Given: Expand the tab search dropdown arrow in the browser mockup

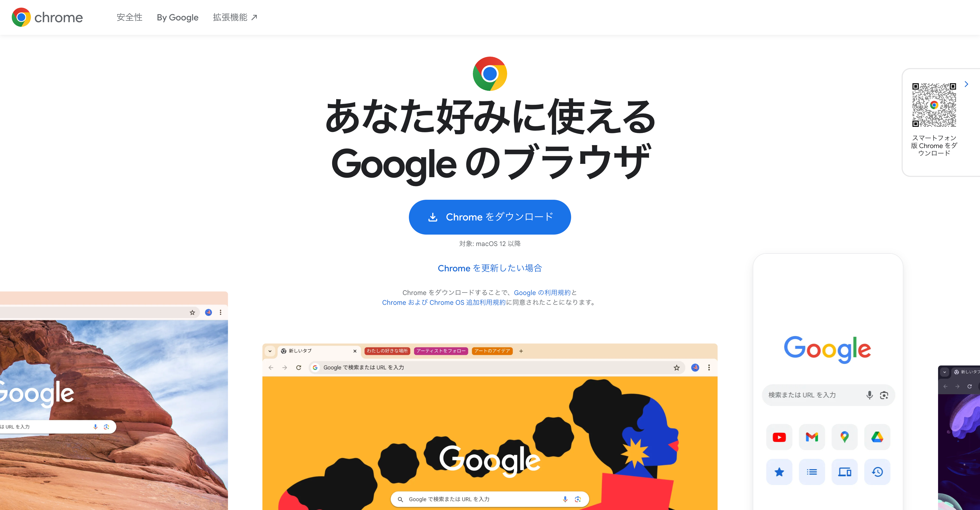Looking at the screenshot, I should (x=270, y=351).
